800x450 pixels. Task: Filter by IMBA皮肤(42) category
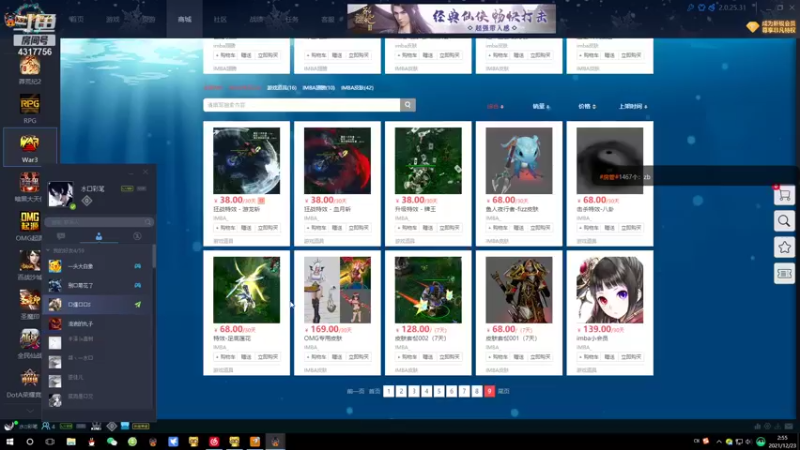coord(357,88)
